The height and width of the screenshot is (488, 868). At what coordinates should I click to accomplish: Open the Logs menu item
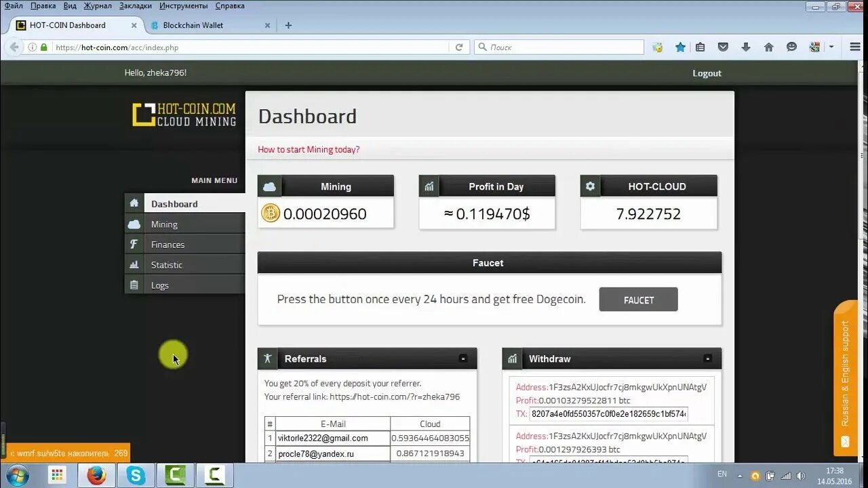point(184,285)
